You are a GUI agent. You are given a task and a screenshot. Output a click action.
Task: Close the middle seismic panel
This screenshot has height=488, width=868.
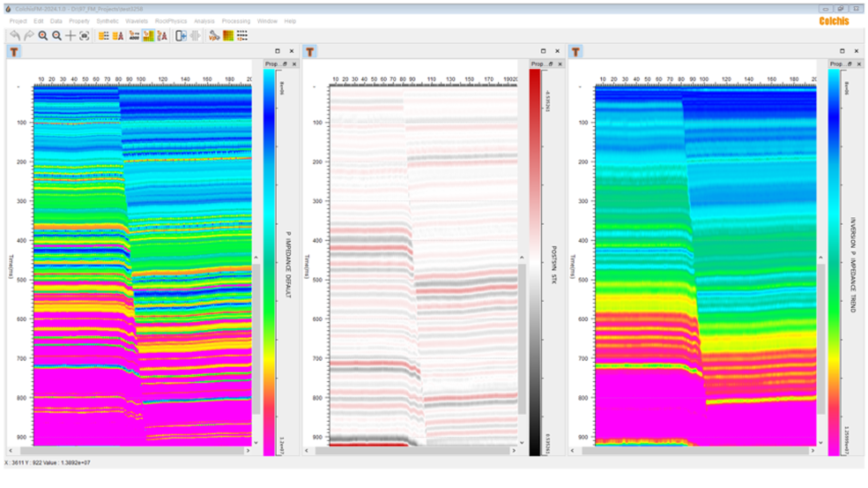[558, 51]
